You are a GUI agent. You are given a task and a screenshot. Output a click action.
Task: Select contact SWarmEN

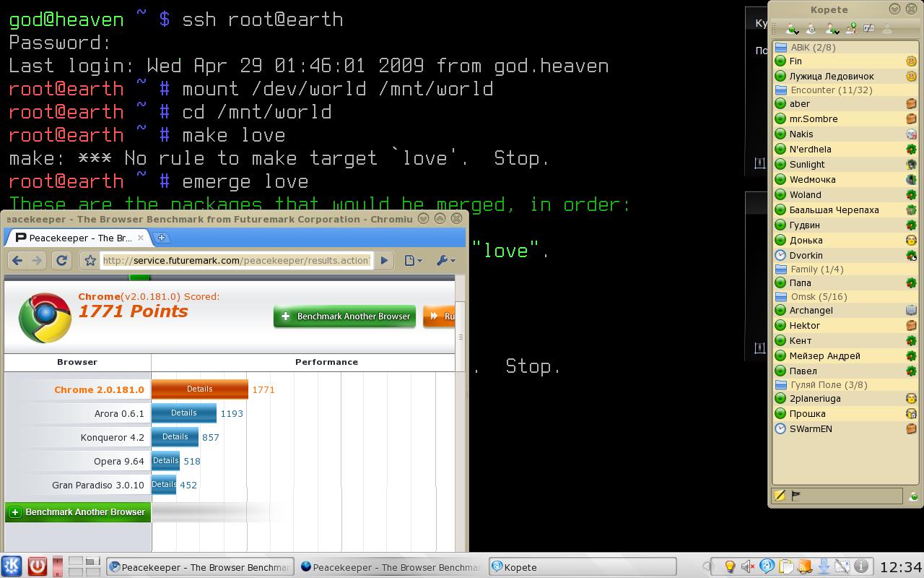click(845, 428)
